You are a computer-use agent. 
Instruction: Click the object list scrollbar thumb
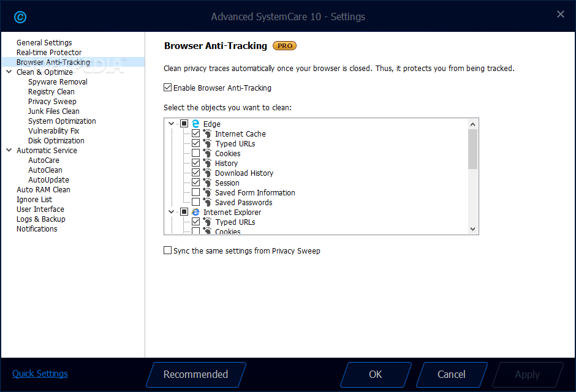pyautogui.click(x=473, y=149)
